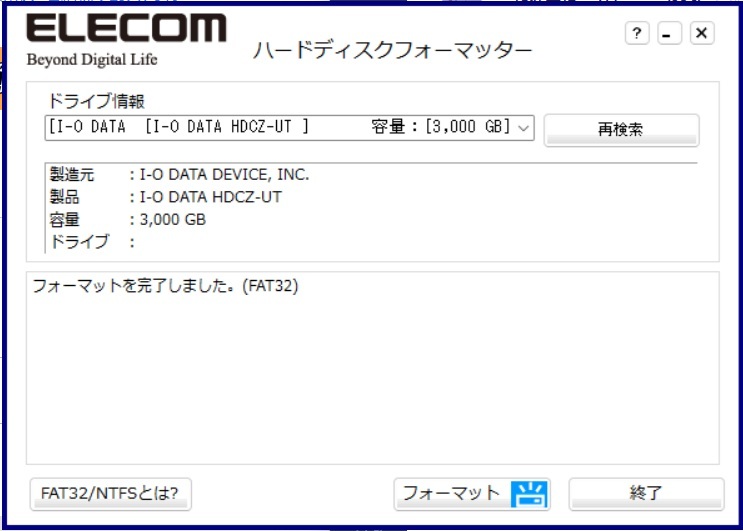Click the 容量 3,000 GB info line

click(x=127, y=220)
